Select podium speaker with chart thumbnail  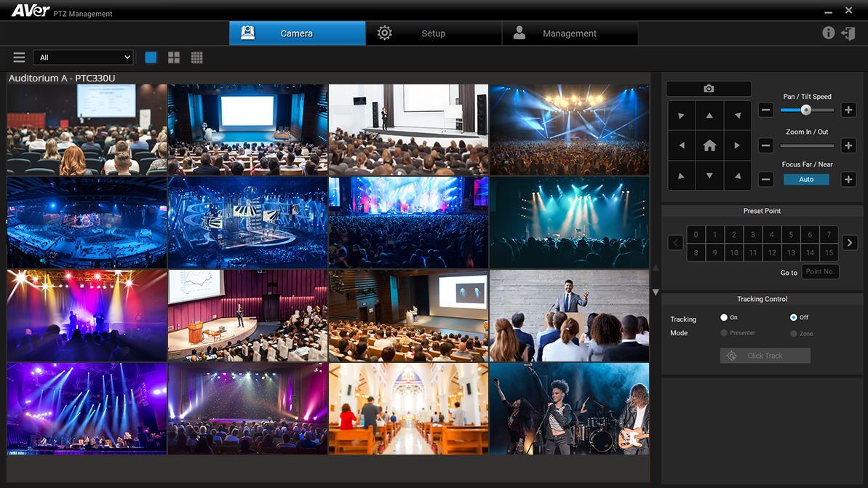point(247,316)
